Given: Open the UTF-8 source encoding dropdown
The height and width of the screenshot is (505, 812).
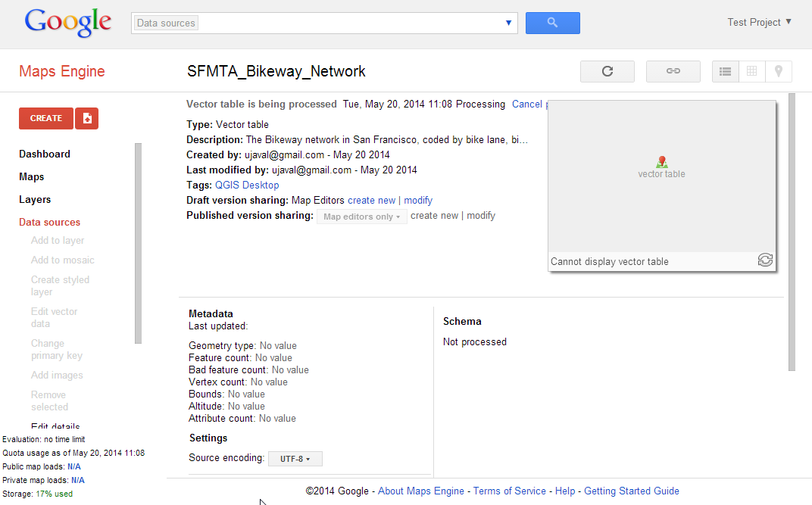Looking at the screenshot, I should (295, 459).
